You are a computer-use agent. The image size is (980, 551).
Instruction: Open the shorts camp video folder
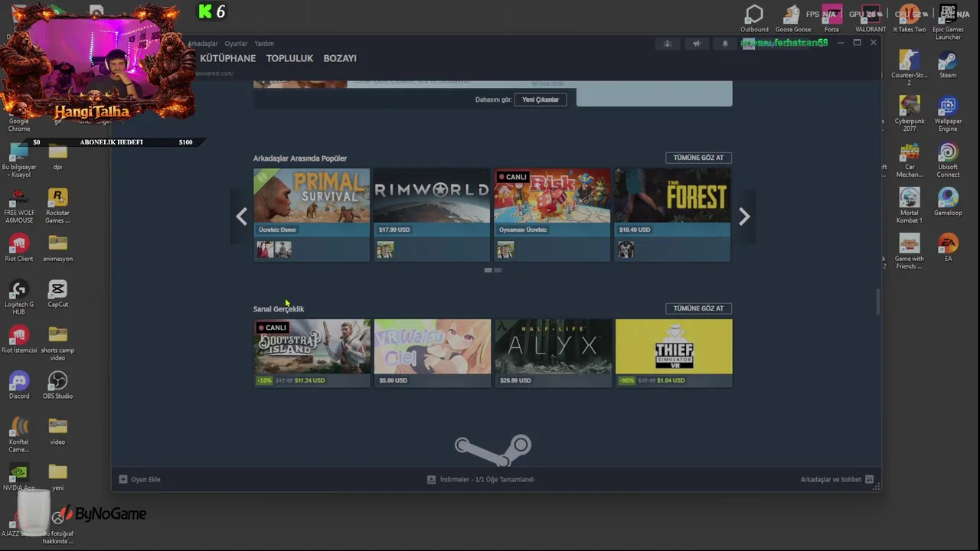[57, 343]
